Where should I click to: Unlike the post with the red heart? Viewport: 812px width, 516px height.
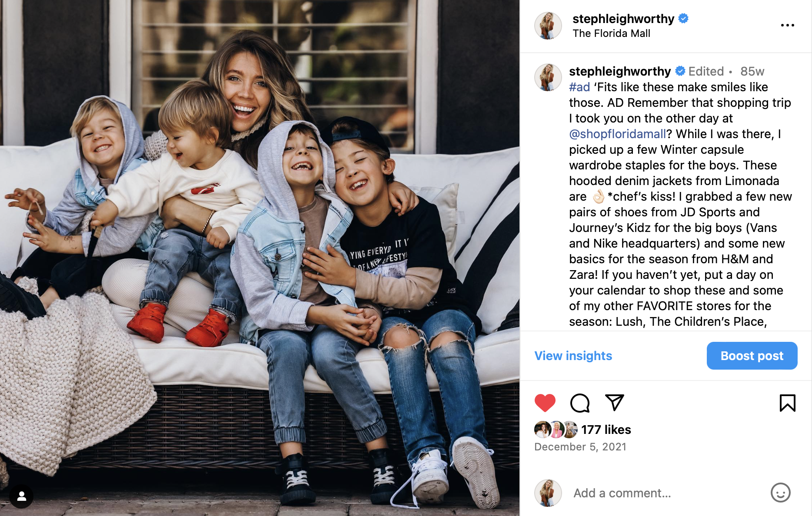(x=545, y=403)
